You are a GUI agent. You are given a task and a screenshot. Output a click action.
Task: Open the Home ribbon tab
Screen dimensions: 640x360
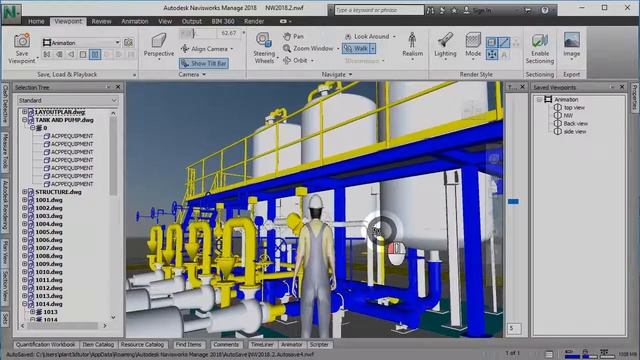(x=36, y=21)
